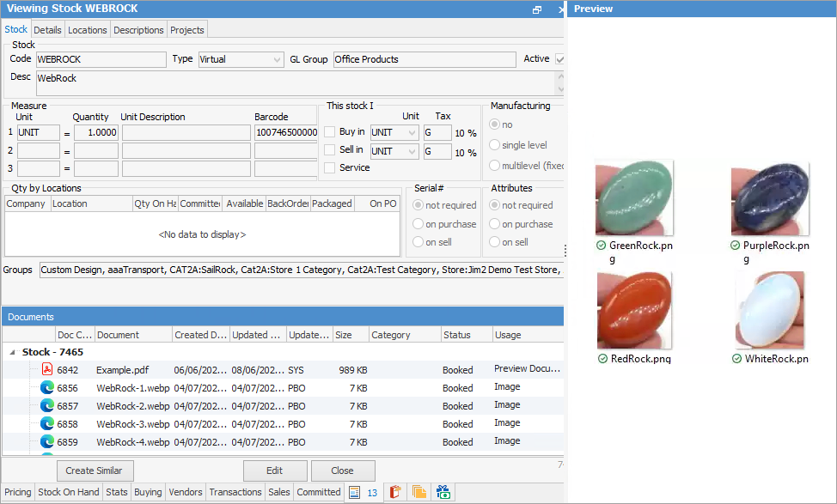Screen dimensions: 837x504
Task: Open the stock Type dropdown
Action: tap(276, 60)
